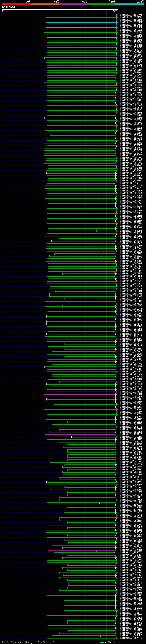Screen dimensions: 146x644
Task: Click the =100char. scale legend
Action: pyautogui.click(x=109, y=642)
